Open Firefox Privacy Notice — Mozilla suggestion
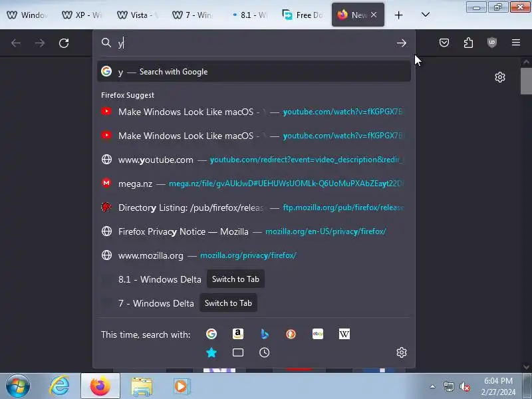Screen dimensions: 532x399 coord(254,231)
